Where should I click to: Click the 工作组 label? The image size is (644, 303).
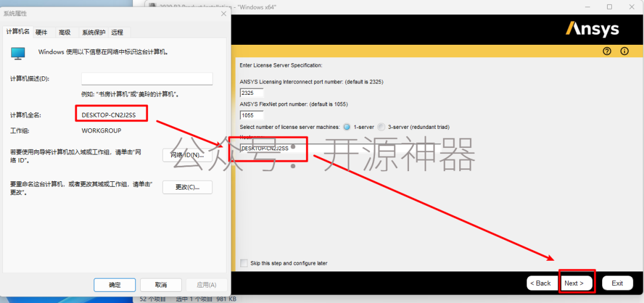(20, 131)
